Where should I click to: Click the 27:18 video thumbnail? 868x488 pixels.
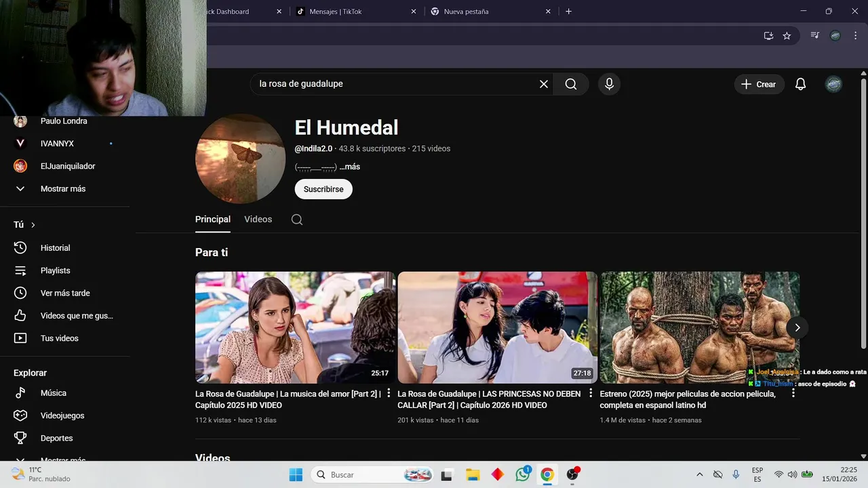498,327
